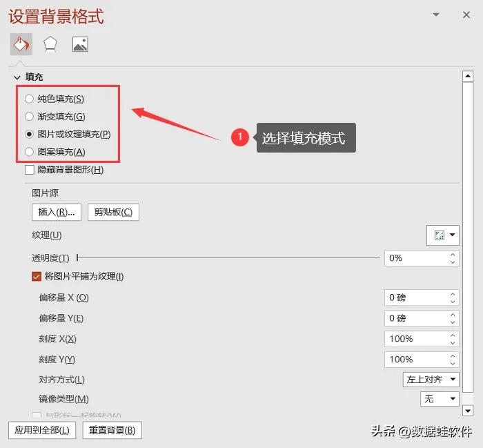Screen dimensions: 483x448
Task: Decrease 刻度 X with down arrow
Action: point(453,342)
